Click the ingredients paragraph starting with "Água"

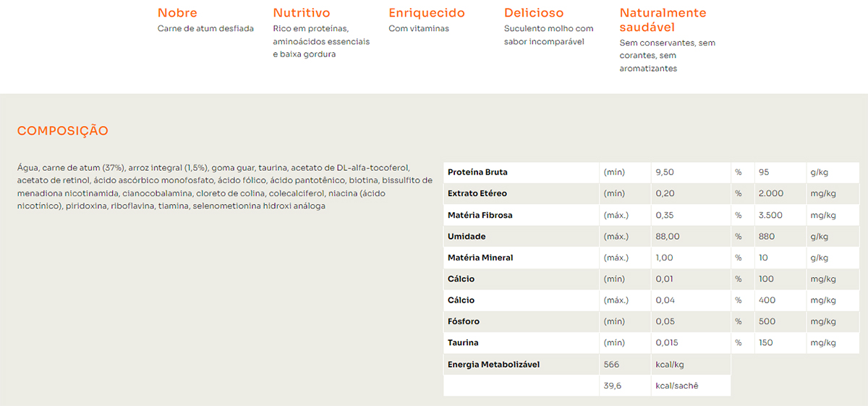pyautogui.click(x=224, y=187)
